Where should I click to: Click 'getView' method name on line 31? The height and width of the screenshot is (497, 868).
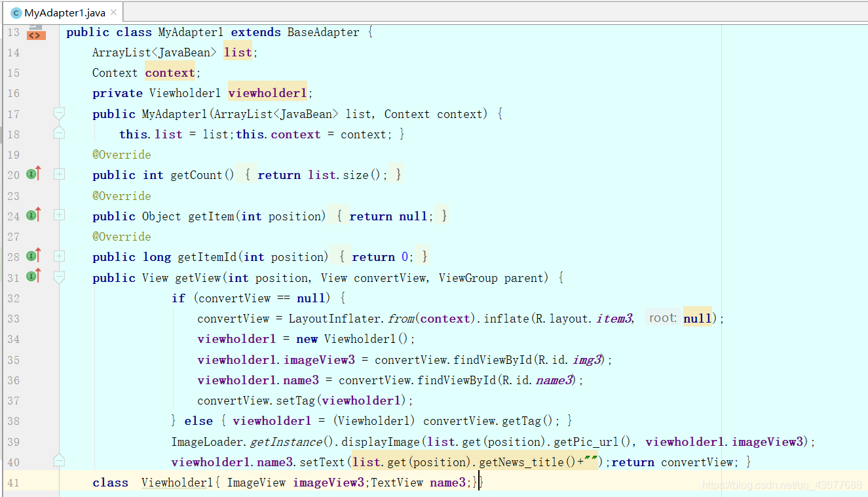(198, 278)
